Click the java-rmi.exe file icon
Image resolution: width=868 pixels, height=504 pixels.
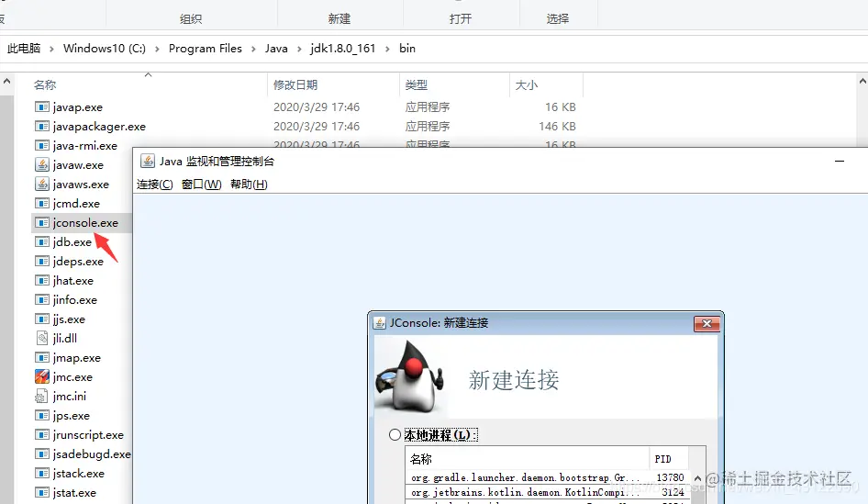pyautogui.click(x=41, y=146)
